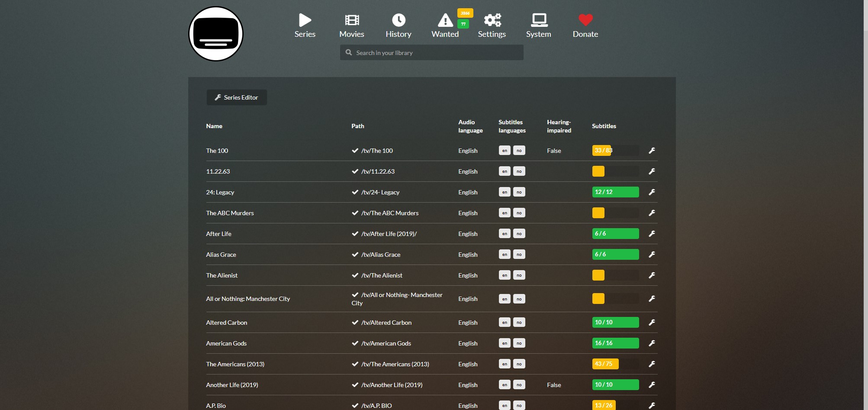
Task: Click the Bazarr logo
Action: (216, 34)
